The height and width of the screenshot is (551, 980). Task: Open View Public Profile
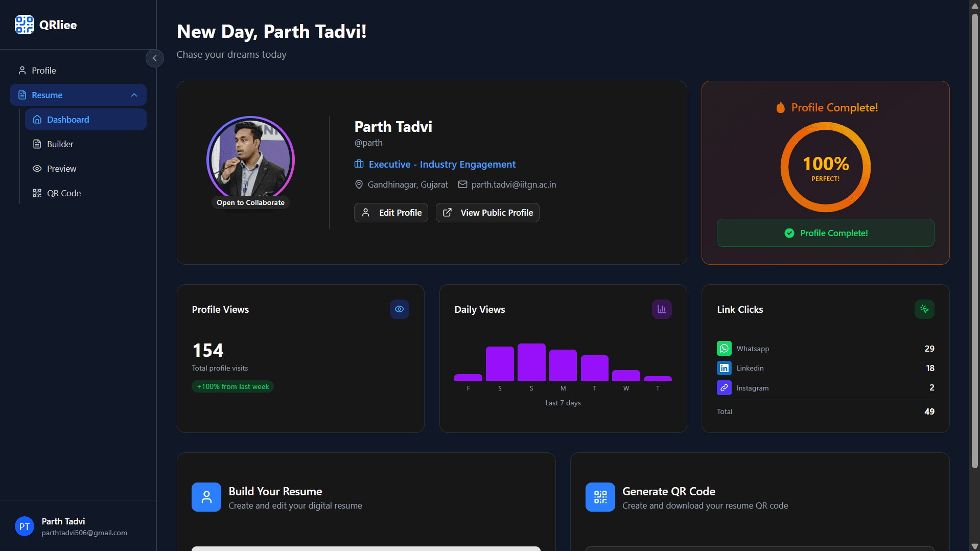(x=487, y=213)
